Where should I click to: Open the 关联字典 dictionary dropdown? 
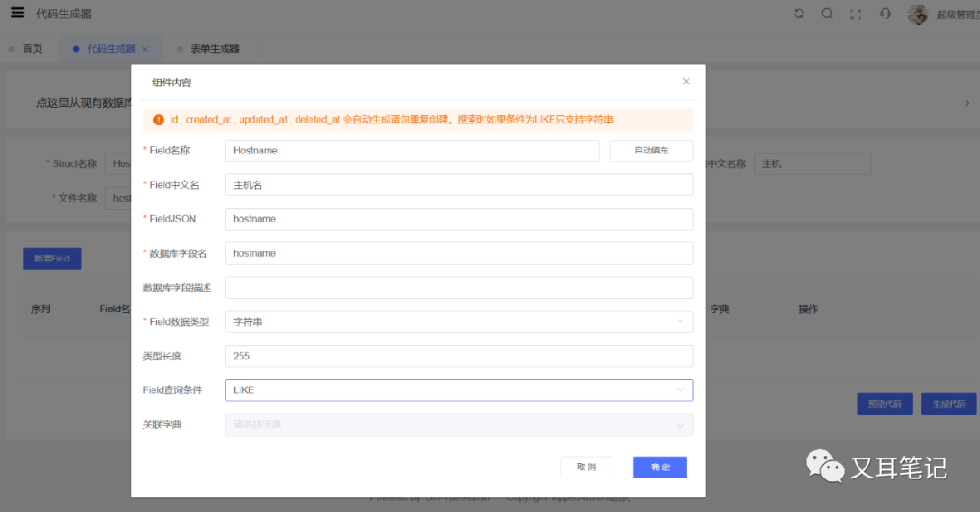(458, 425)
